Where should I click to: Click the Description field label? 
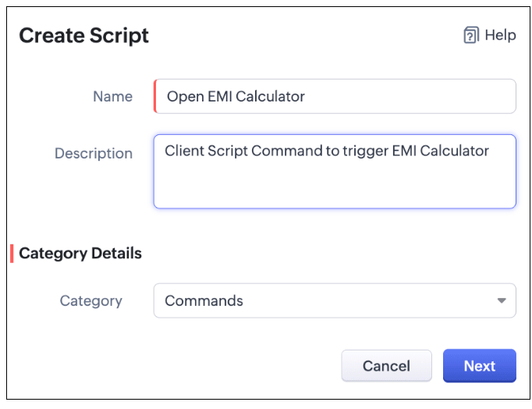(94, 154)
